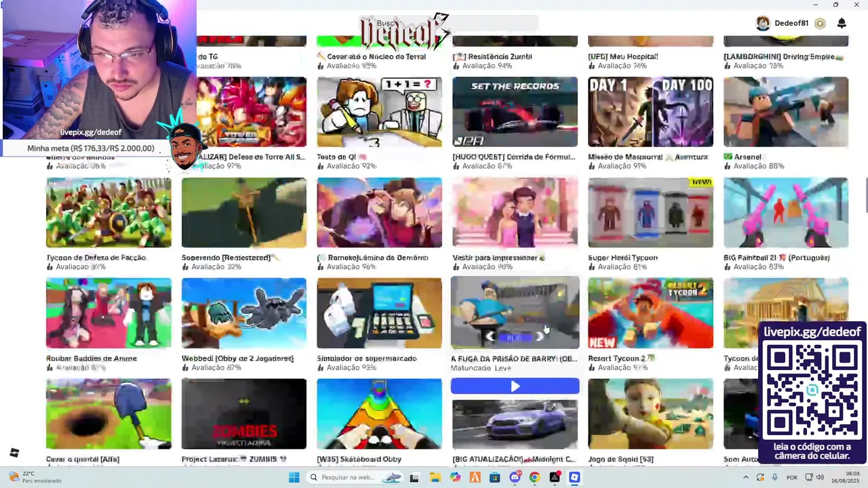The width and height of the screenshot is (868, 488).
Task: Click the microphone tray icon
Action: click(774, 477)
